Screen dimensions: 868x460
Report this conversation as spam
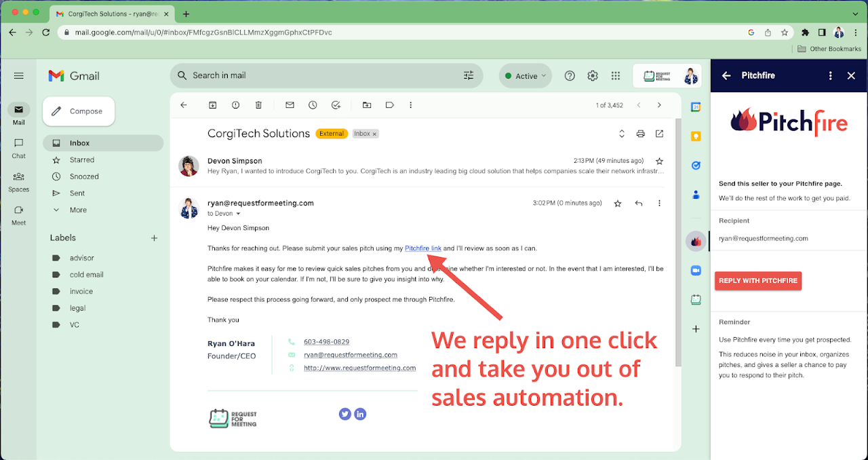pos(235,105)
